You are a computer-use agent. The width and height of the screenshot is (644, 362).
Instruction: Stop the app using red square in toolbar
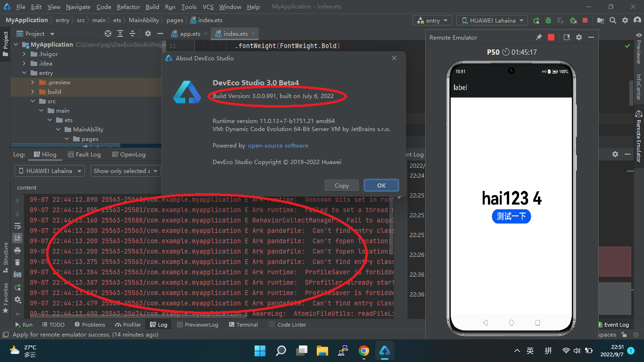point(585,20)
